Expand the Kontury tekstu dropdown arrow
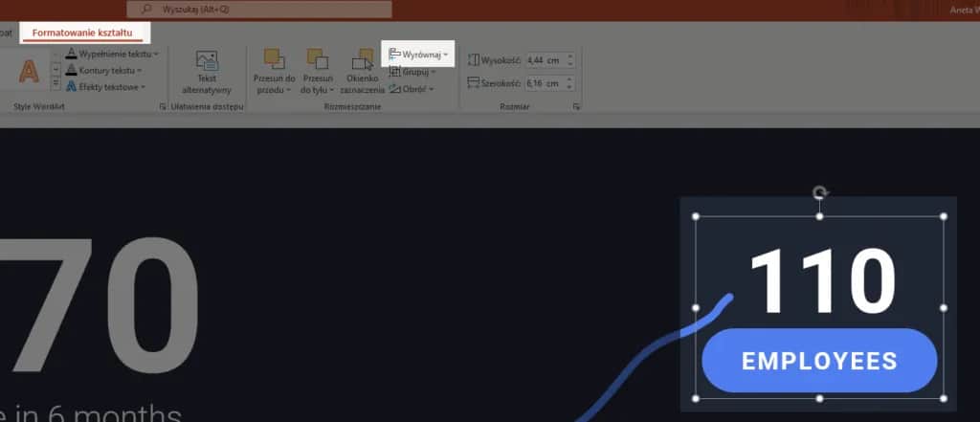Screen dimensions: 980x422 140,71
